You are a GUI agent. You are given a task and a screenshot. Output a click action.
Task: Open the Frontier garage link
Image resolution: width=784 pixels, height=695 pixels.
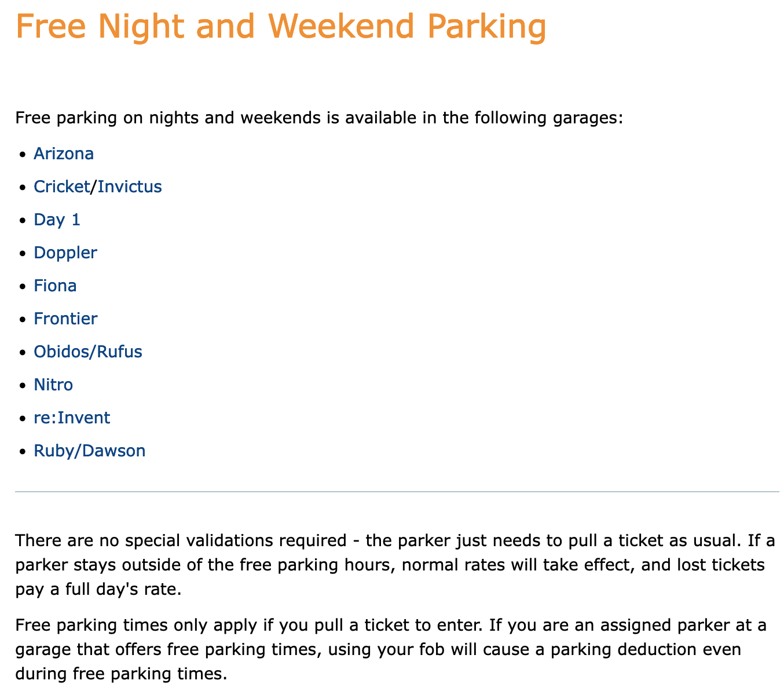(x=65, y=319)
